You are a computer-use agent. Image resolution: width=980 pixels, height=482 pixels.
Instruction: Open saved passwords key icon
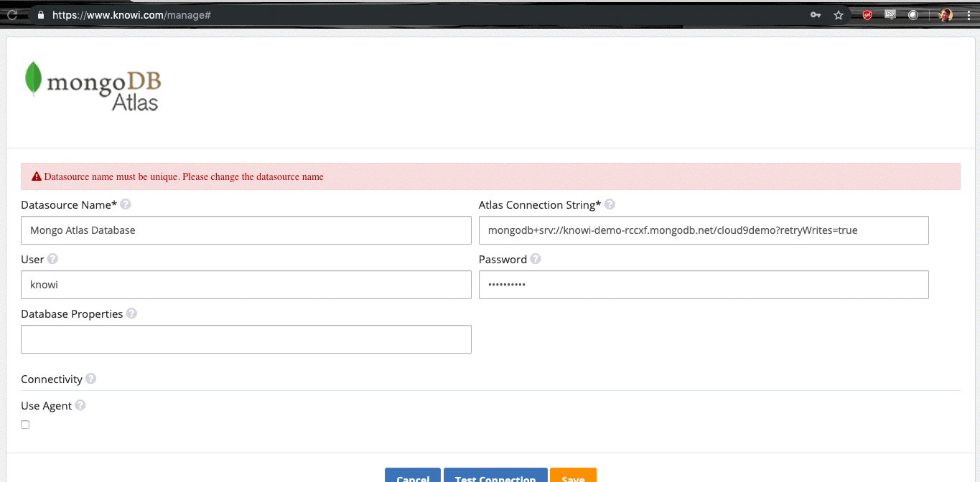coord(816,14)
